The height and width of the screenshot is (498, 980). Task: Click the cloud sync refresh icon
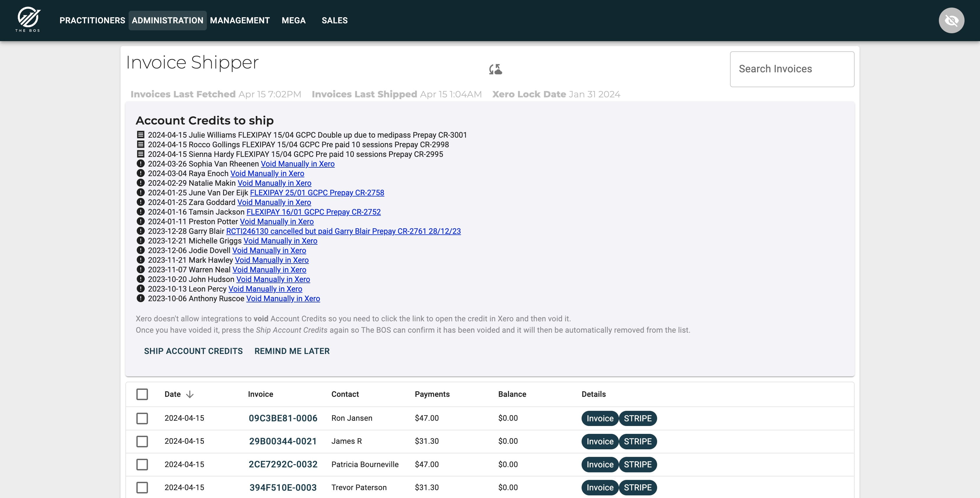click(495, 69)
